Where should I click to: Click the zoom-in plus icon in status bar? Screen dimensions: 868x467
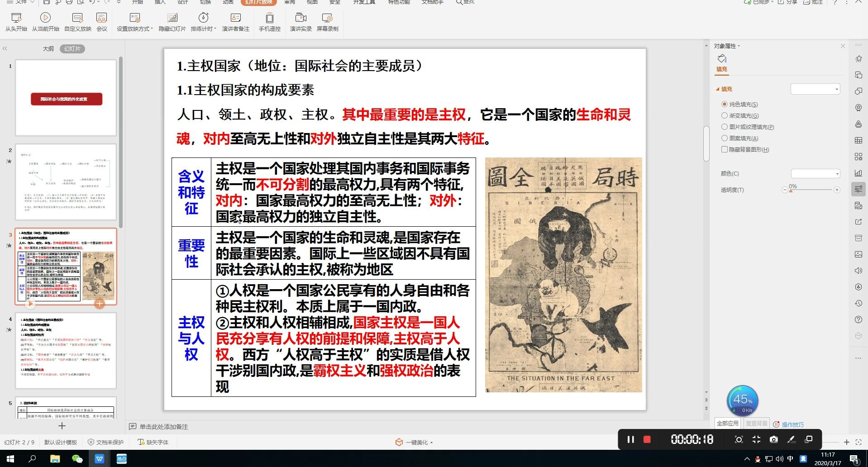(847, 442)
